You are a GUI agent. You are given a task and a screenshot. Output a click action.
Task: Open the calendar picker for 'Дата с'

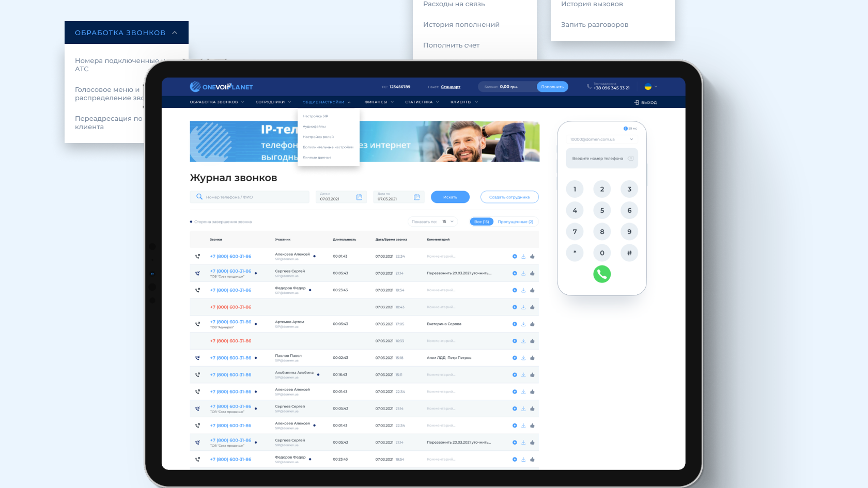(x=359, y=197)
